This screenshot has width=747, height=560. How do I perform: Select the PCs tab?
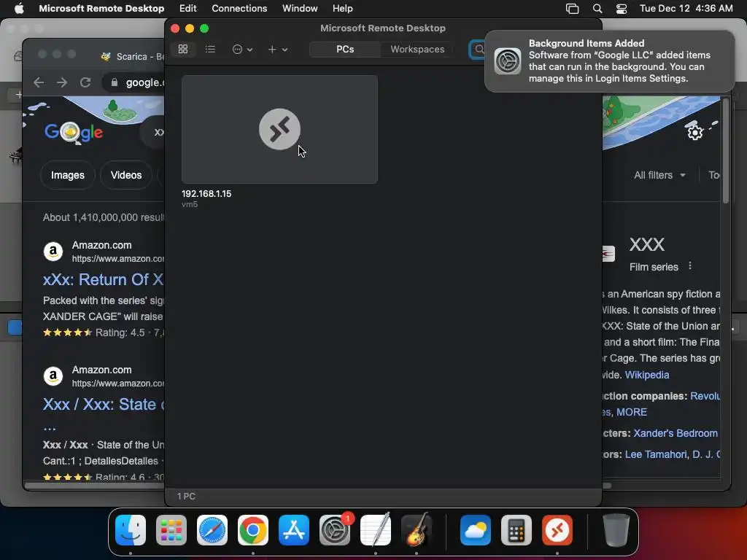pyautogui.click(x=345, y=49)
